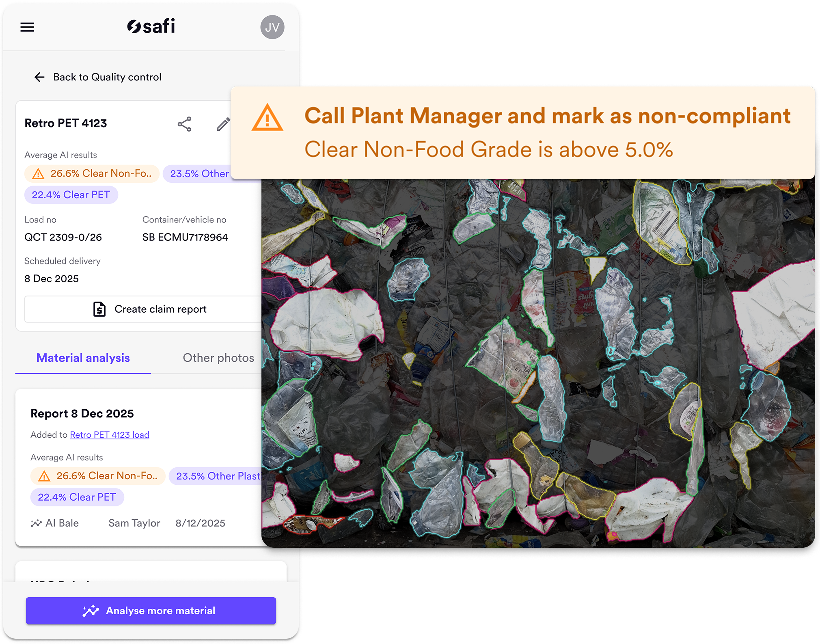Share the Retro PET 4123 load
The height and width of the screenshot is (644, 820).
pyautogui.click(x=184, y=124)
